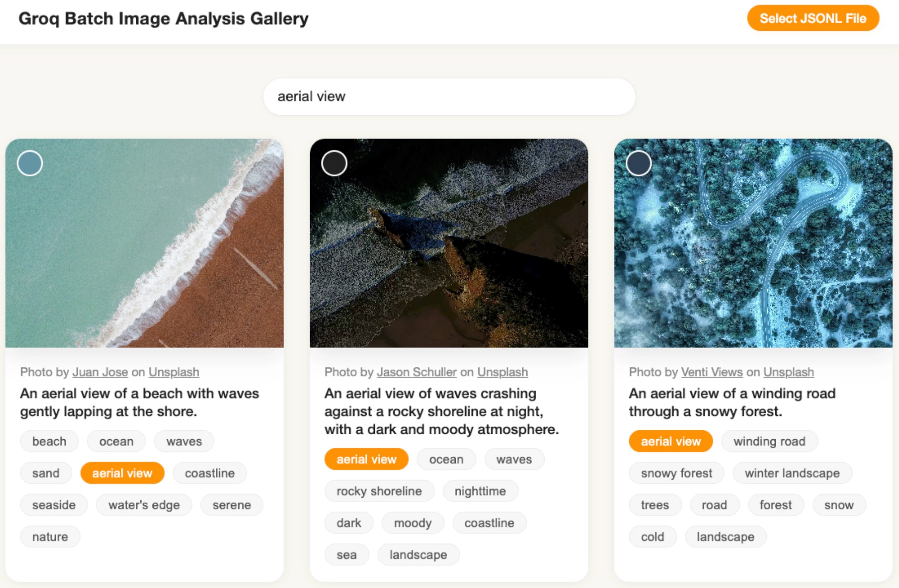This screenshot has height=588, width=899.
Task: Select the 'water's edge' tag
Action: (x=144, y=505)
